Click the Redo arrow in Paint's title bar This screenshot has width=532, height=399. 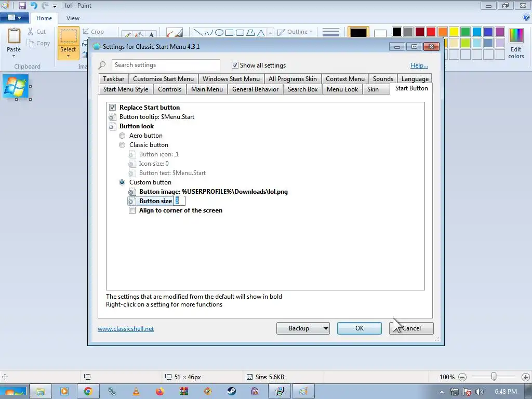[45, 5]
